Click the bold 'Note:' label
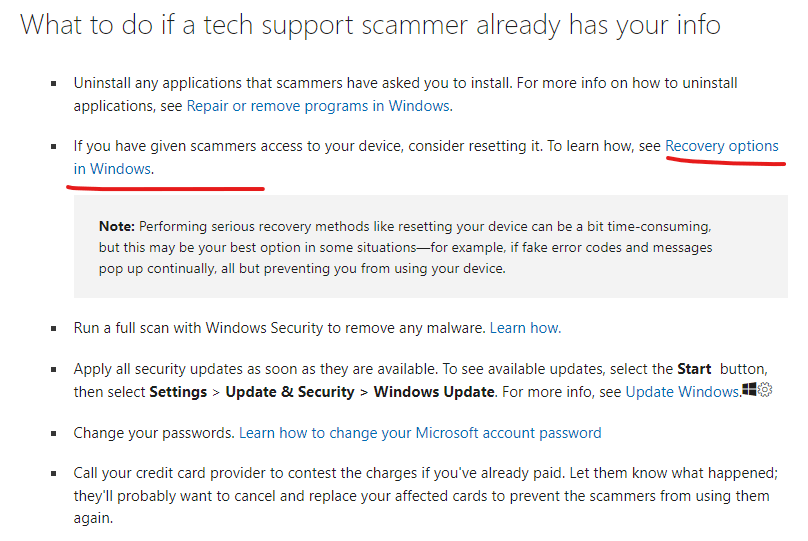808x541 pixels. click(x=116, y=226)
